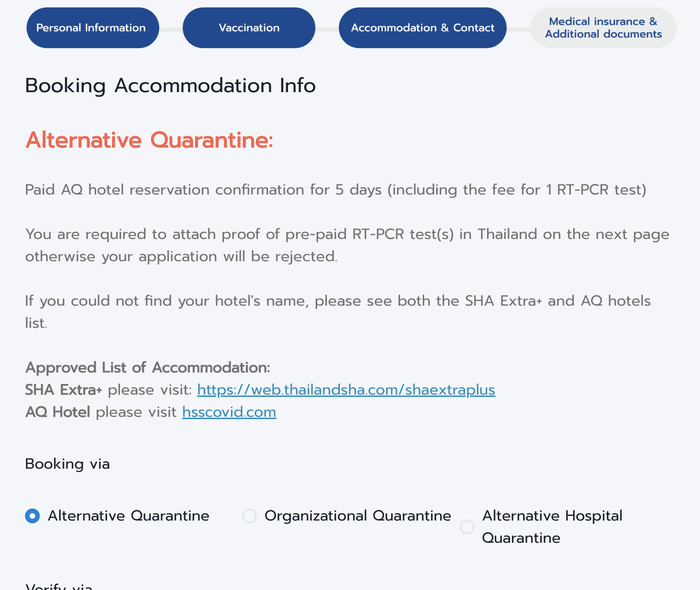This screenshot has width=700, height=590.
Task: Click the bold AQ Hotel text
Action: [58, 412]
